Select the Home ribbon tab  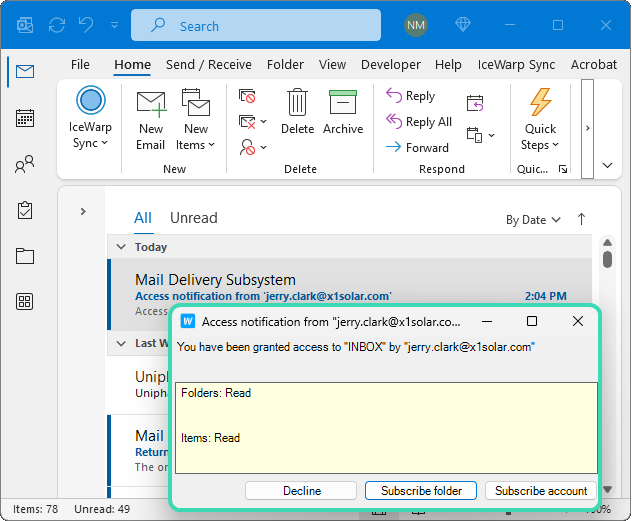pyautogui.click(x=132, y=64)
